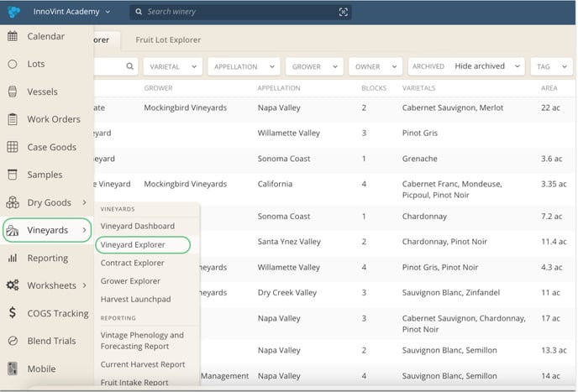Click the Chardonnay, Pinot Noir varietals cell

pyautogui.click(x=444, y=242)
